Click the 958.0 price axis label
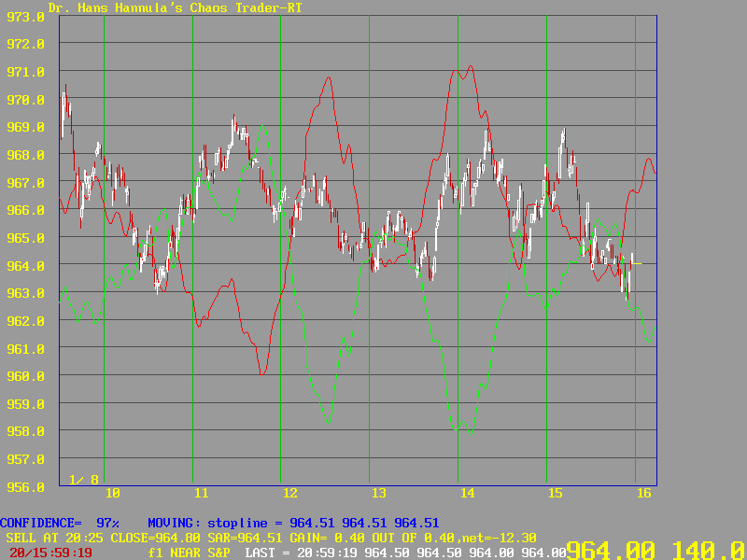 [x=25, y=431]
